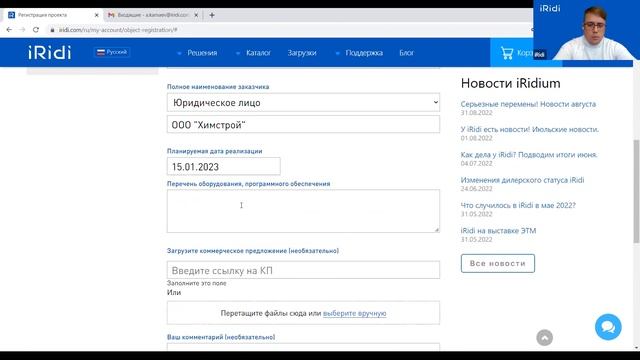Viewport: 640px width, 360px height.
Task: Click the browser forward arrow
Action: pos(22,30)
